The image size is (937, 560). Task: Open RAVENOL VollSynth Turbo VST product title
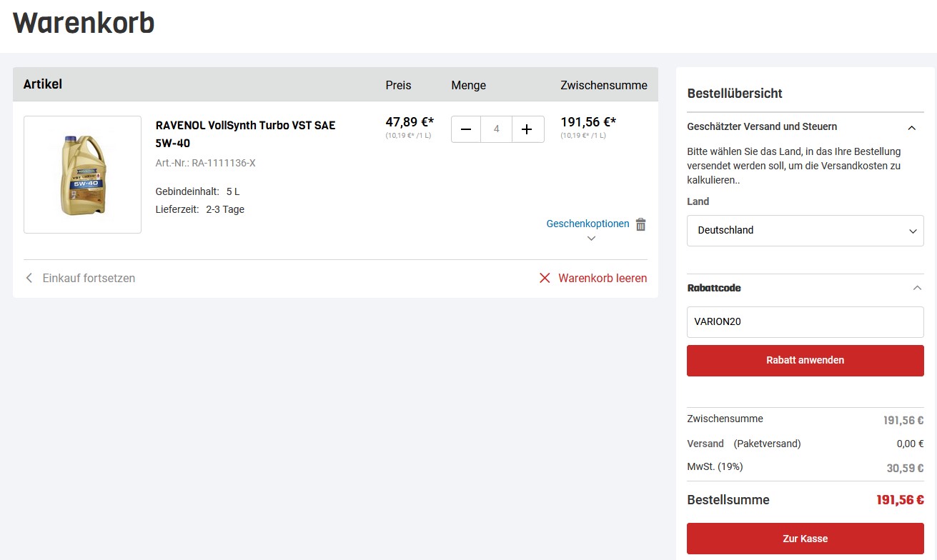[x=245, y=134]
